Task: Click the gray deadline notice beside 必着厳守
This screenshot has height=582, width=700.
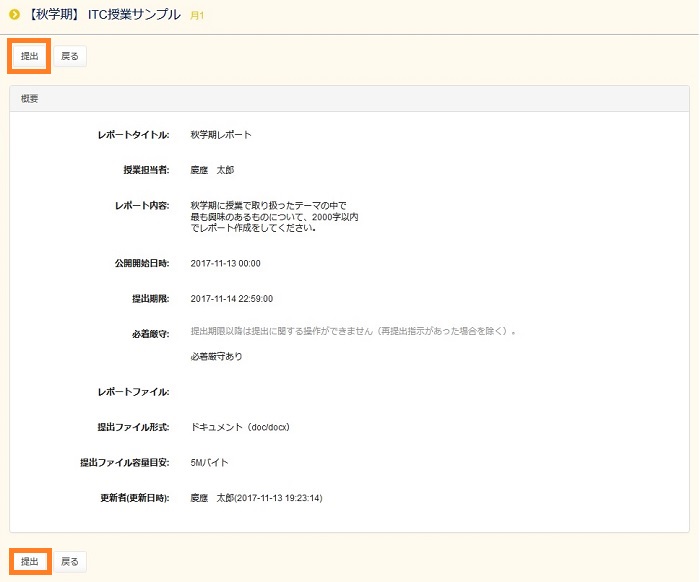Action: click(352, 331)
